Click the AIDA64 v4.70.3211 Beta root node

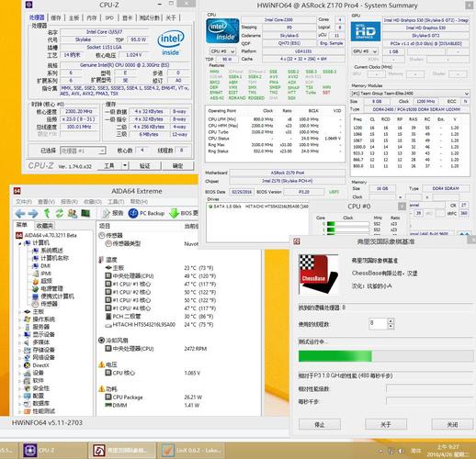coord(46,235)
